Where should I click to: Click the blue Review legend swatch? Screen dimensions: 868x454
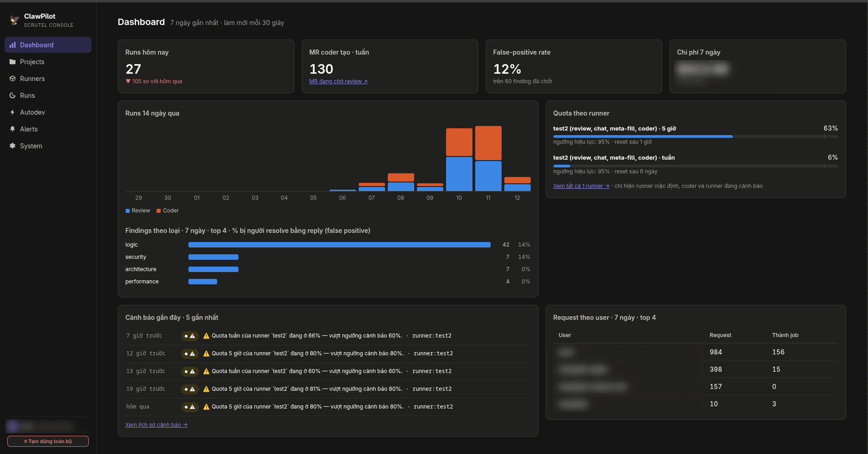(x=127, y=211)
